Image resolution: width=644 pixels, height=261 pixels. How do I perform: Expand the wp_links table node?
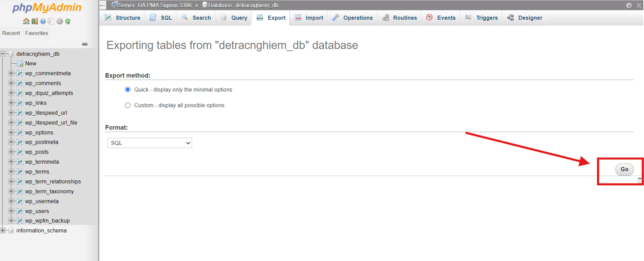[11, 103]
